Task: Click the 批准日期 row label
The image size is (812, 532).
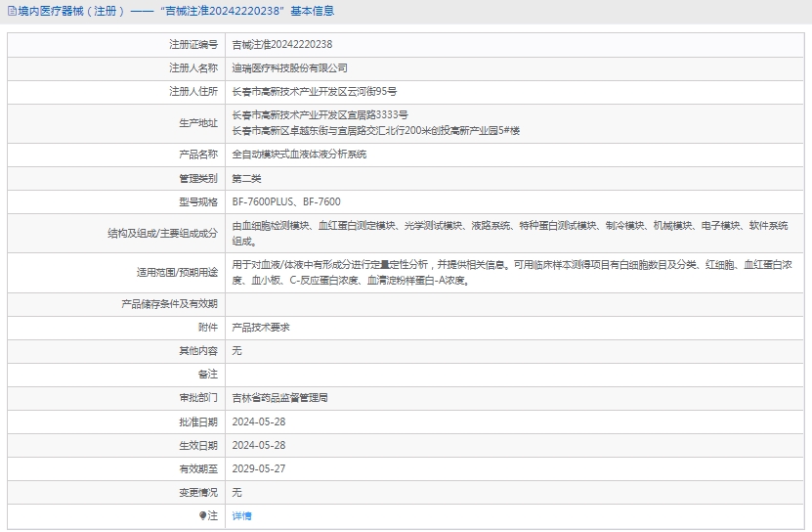Action: click(198, 421)
